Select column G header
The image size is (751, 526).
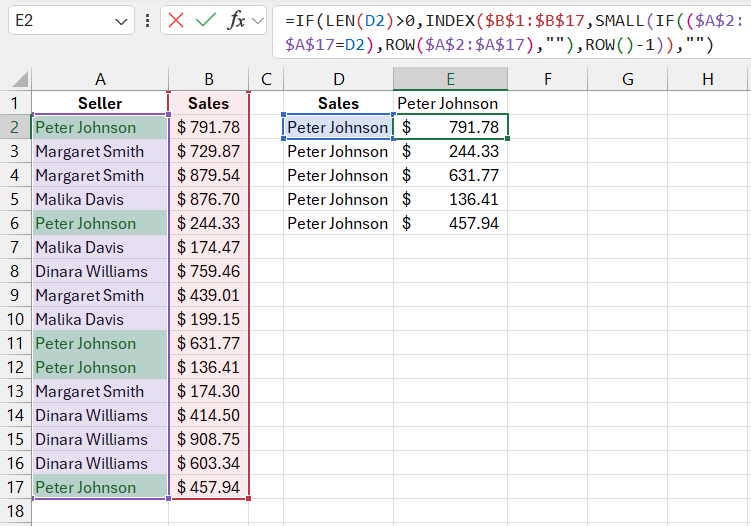(627, 79)
